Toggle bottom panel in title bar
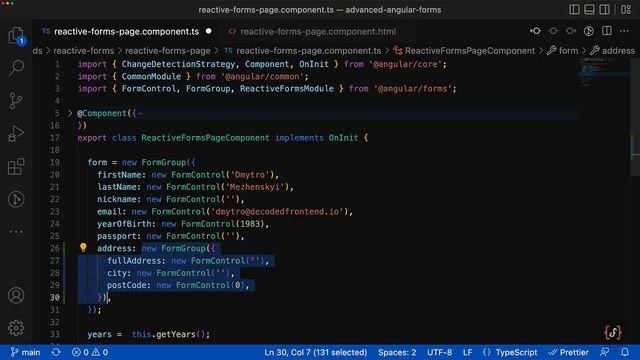Screen dimensions: 640x360 (589, 9)
